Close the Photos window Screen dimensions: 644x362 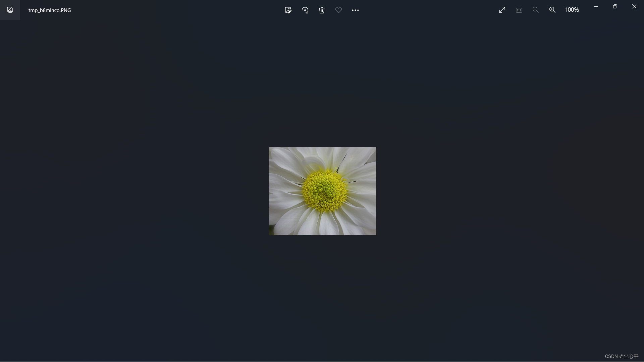click(634, 6)
